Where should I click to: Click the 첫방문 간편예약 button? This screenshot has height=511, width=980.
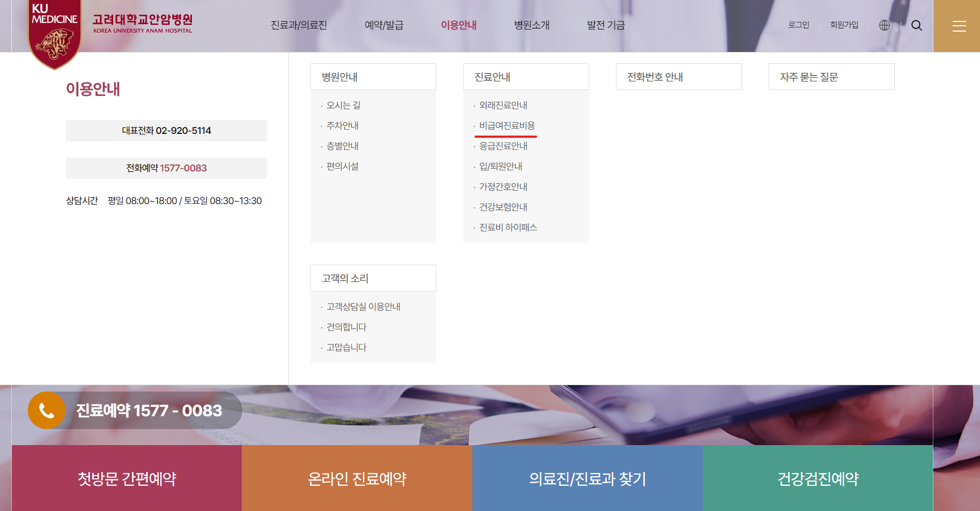tap(127, 478)
